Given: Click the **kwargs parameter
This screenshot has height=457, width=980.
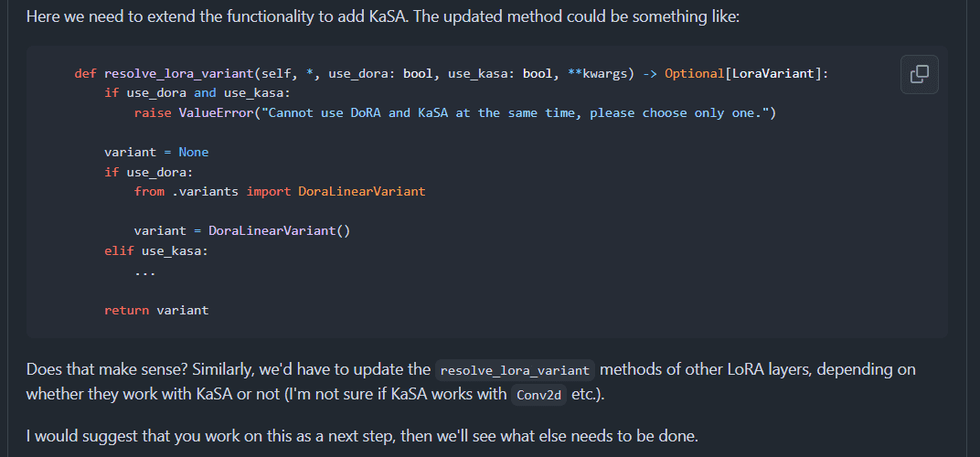Looking at the screenshot, I should click(602, 74).
